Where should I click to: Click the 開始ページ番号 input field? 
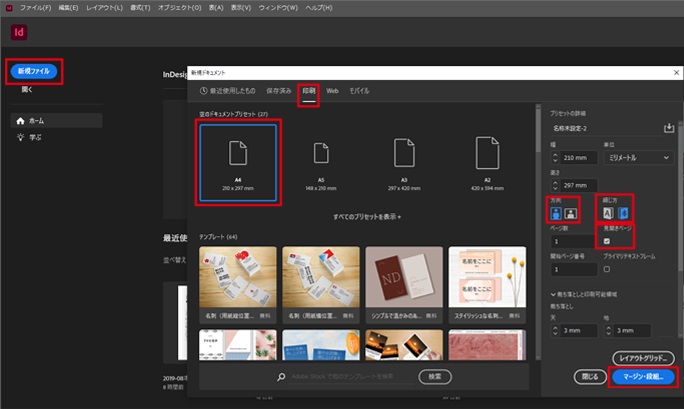574,269
